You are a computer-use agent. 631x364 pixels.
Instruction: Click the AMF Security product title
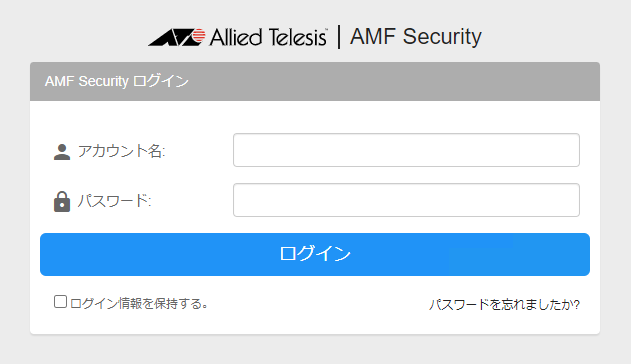[415, 37]
